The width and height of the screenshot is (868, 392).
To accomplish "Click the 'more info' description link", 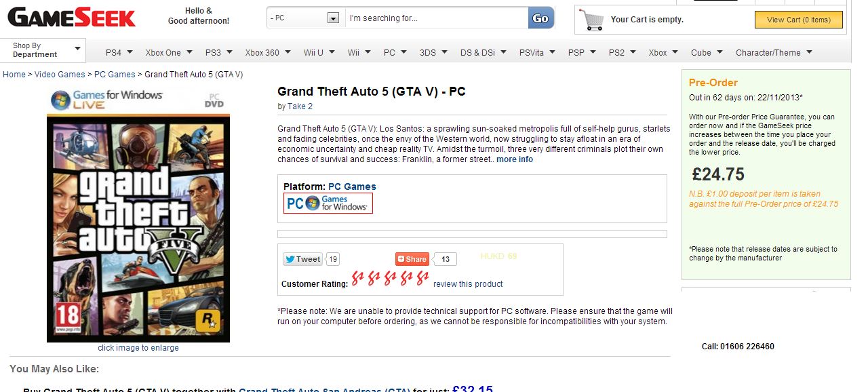I will click(515, 159).
